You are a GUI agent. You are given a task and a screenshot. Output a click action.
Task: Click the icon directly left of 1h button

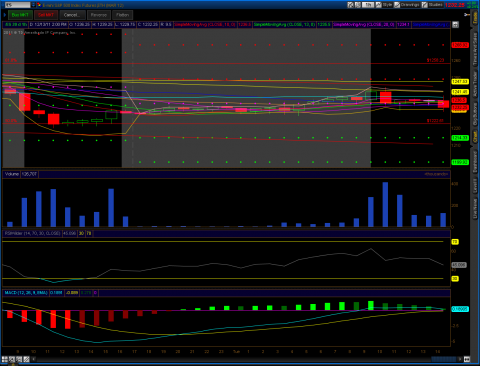coord(358,5)
